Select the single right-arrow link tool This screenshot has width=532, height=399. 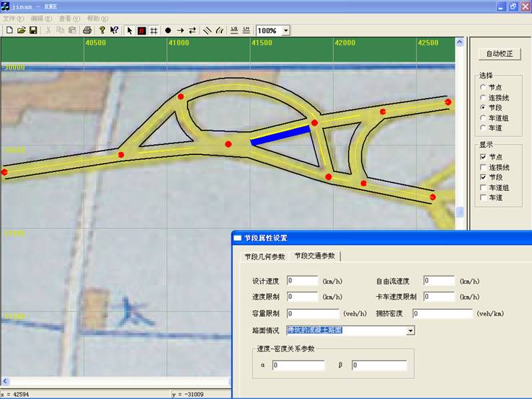tap(180, 30)
